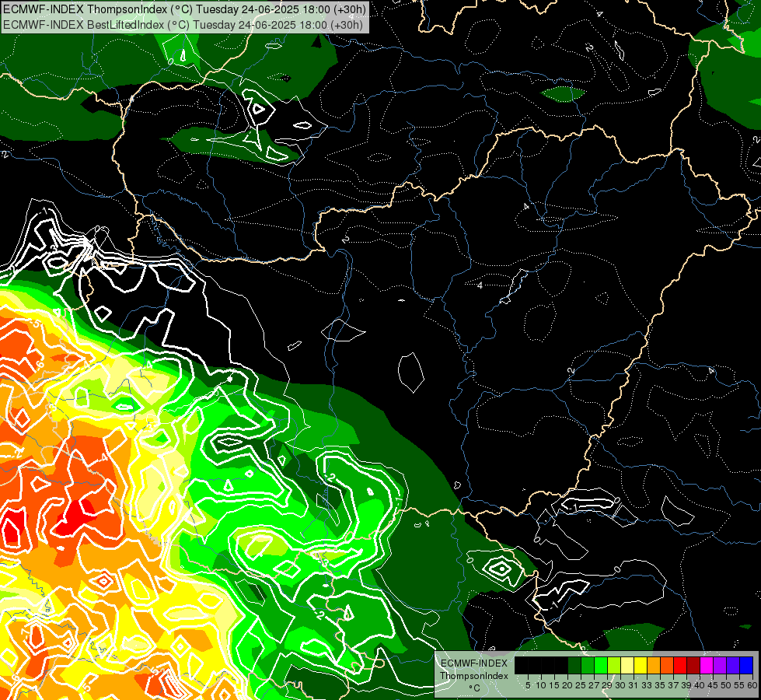The height and width of the screenshot is (700, 761).
Task: Click the legend tick label 31
Action: click(634, 685)
